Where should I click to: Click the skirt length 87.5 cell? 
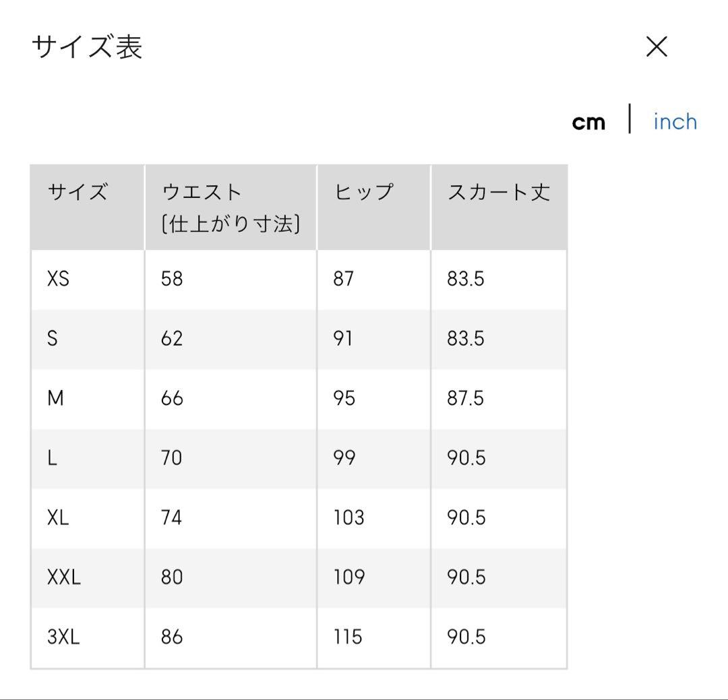(466, 397)
